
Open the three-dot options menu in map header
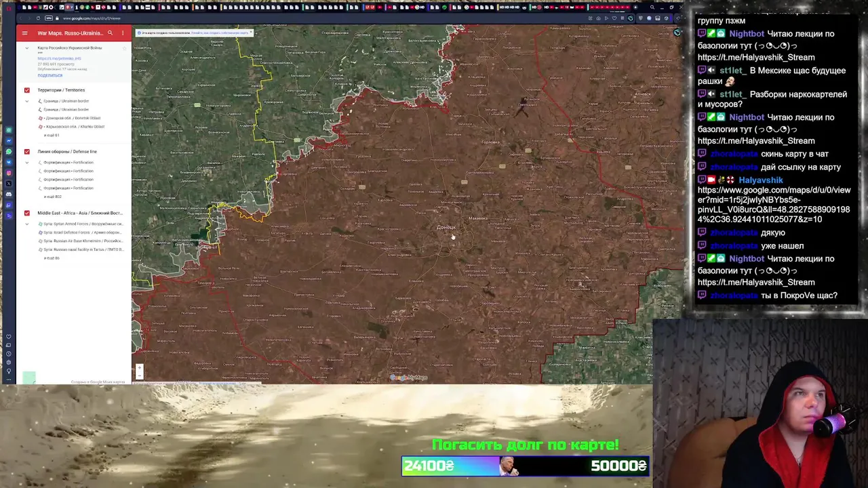coord(123,33)
